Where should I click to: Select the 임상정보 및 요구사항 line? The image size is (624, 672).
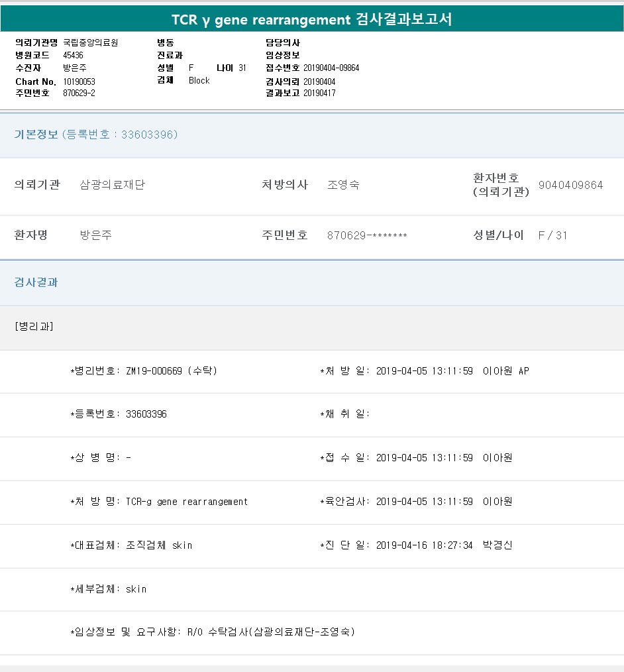pyautogui.click(x=213, y=632)
